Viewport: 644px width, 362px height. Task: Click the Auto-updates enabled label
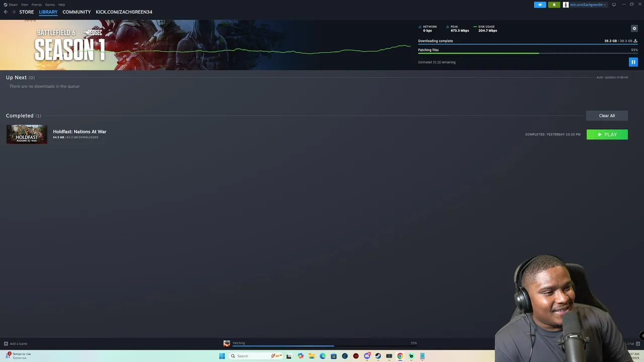pyautogui.click(x=612, y=77)
